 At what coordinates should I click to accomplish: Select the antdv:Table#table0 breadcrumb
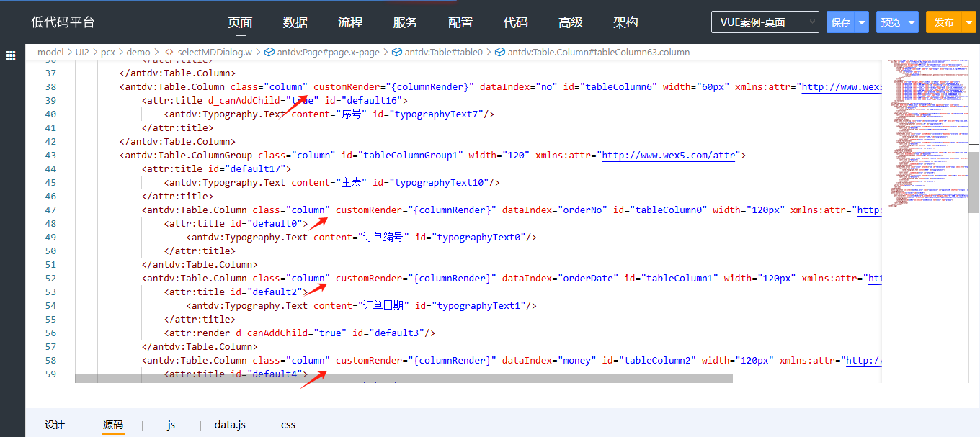pos(444,52)
